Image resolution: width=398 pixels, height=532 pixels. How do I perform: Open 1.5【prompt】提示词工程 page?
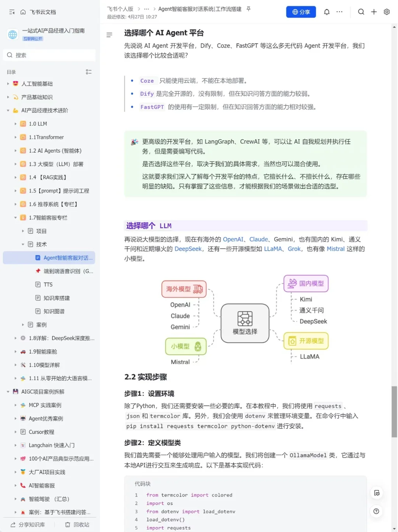coord(59,191)
